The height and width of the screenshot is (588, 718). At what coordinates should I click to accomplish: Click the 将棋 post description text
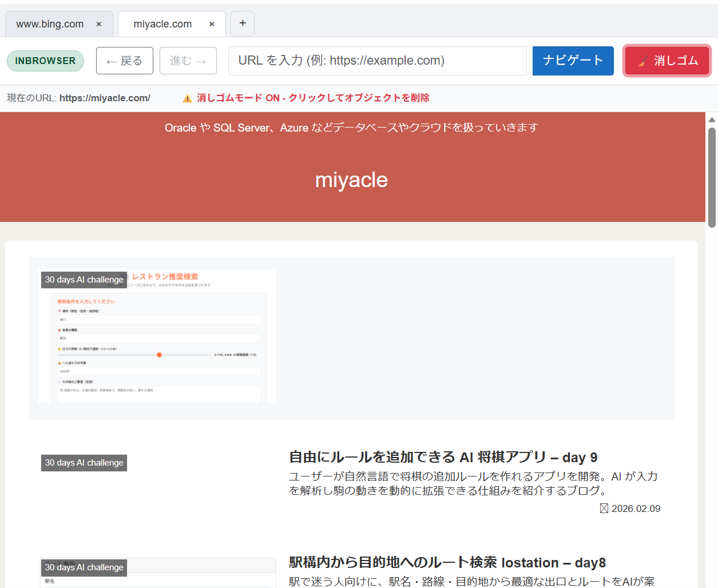coord(473,483)
